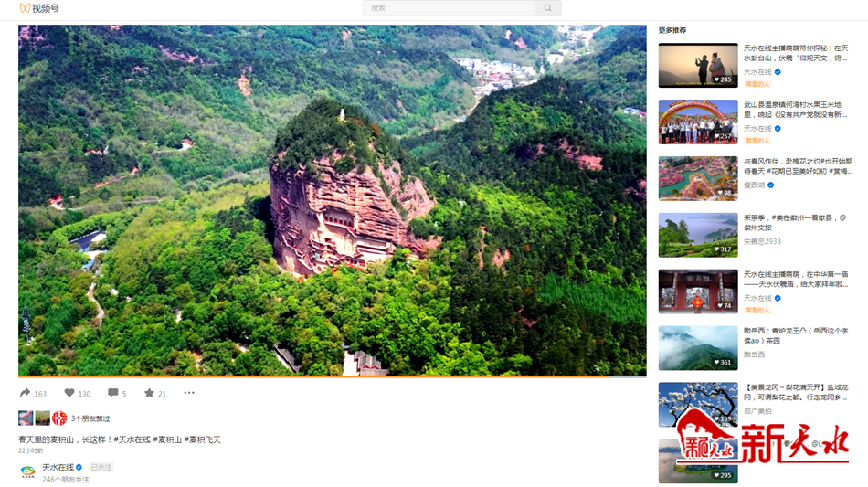Open cloudy mountain video with 361 likes
The height and width of the screenshot is (487, 868).
click(x=698, y=348)
